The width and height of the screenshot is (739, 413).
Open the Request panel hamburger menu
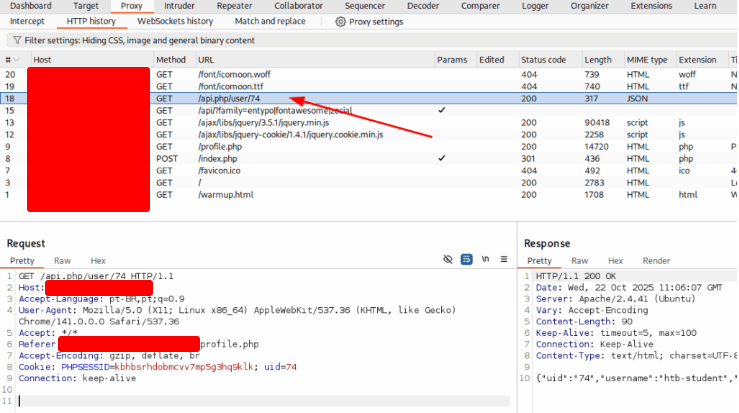(x=504, y=260)
